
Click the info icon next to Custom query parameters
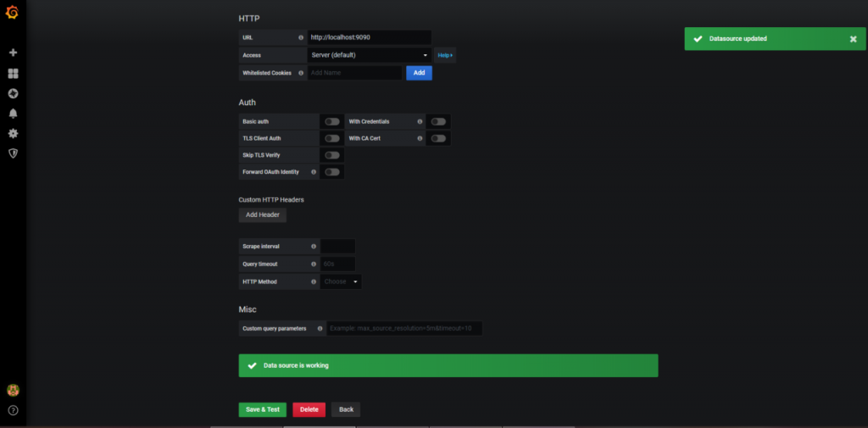pos(320,328)
